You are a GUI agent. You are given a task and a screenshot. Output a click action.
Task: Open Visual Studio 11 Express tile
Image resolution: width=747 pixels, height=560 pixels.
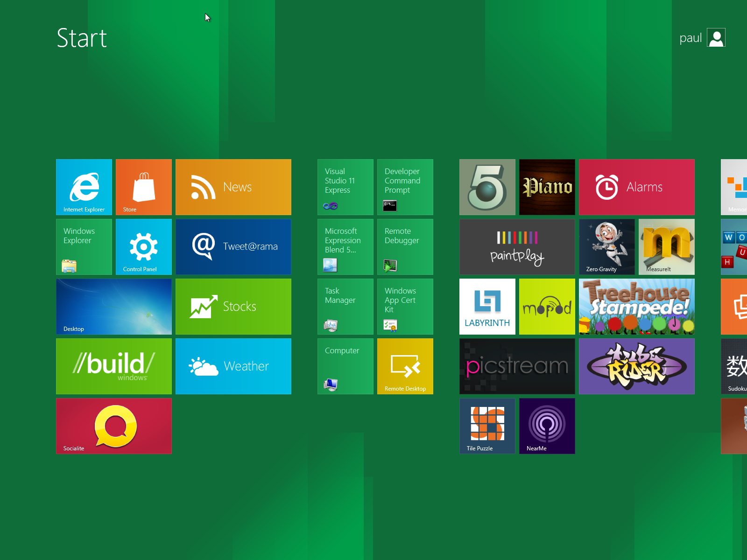click(345, 187)
